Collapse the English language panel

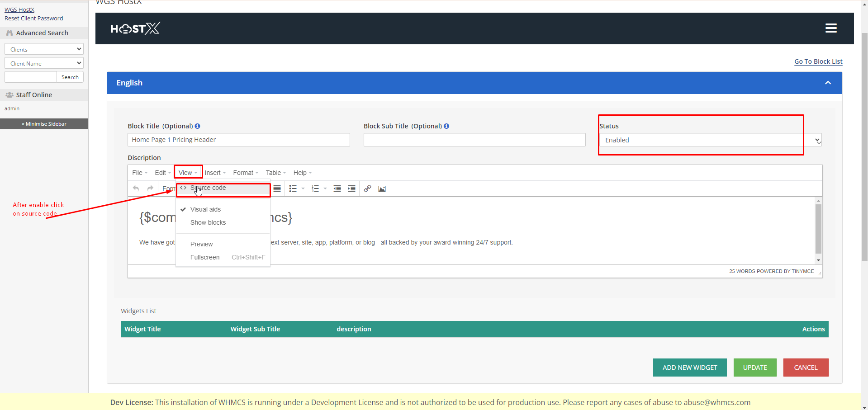tap(828, 83)
